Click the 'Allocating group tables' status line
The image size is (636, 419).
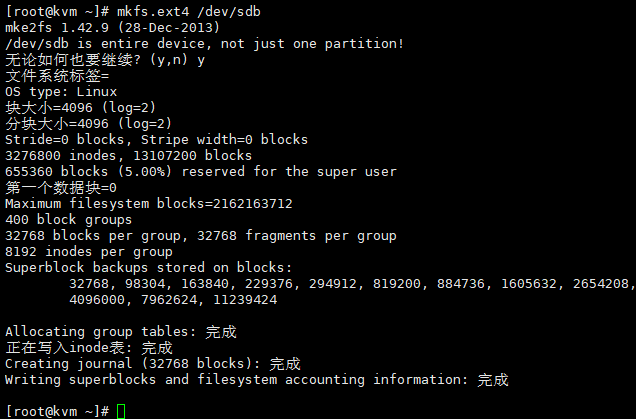[120, 332]
